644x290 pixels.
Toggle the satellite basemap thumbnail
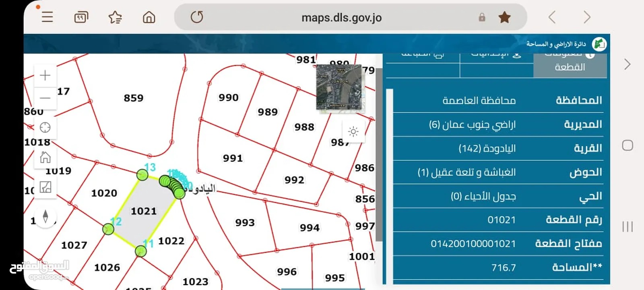pyautogui.click(x=339, y=87)
